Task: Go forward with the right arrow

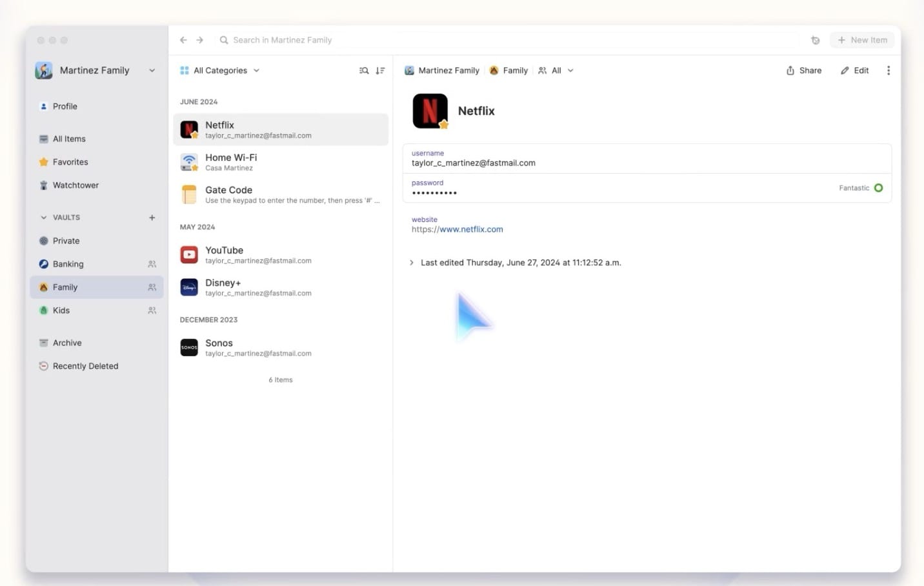Action: 200,40
